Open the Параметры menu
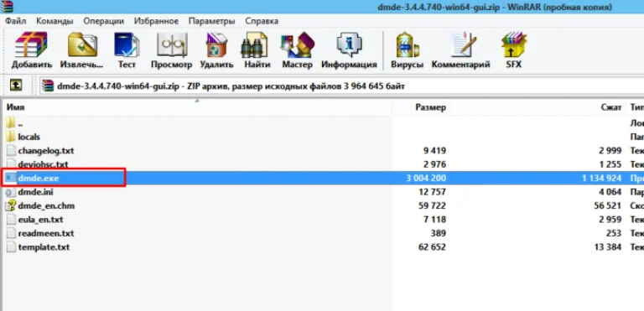Image resolution: width=644 pixels, height=311 pixels. (x=212, y=21)
